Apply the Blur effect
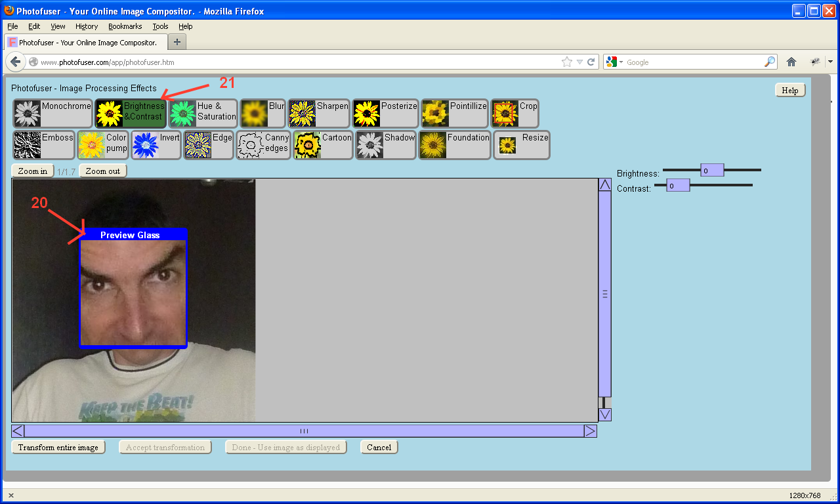 [262, 114]
